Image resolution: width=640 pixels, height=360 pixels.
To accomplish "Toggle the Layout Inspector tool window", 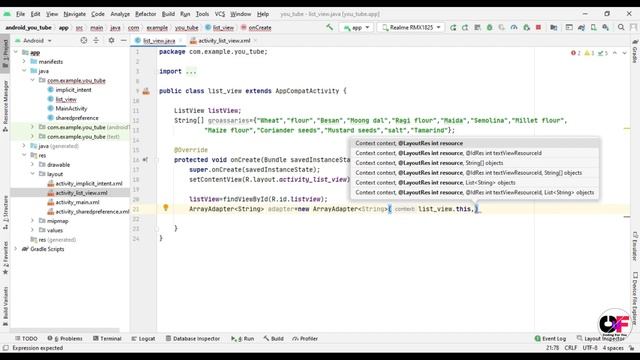I will [x=601, y=338].
